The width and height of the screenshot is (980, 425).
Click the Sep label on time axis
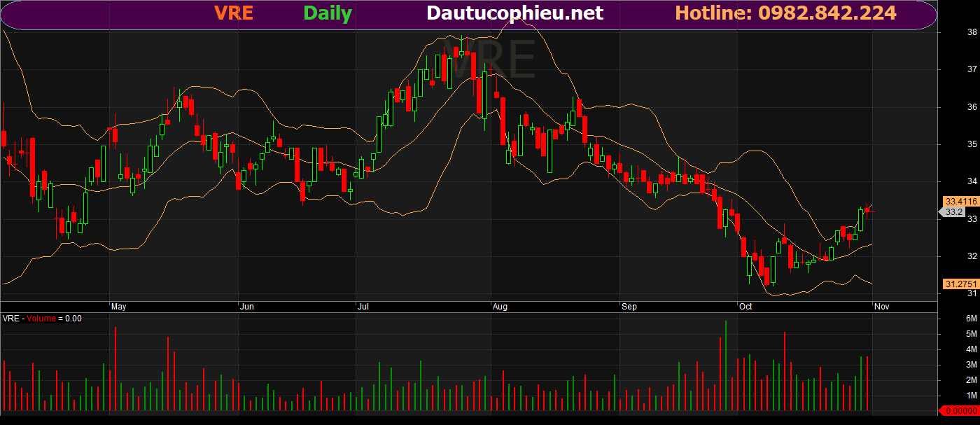click(x=630, y=307)
